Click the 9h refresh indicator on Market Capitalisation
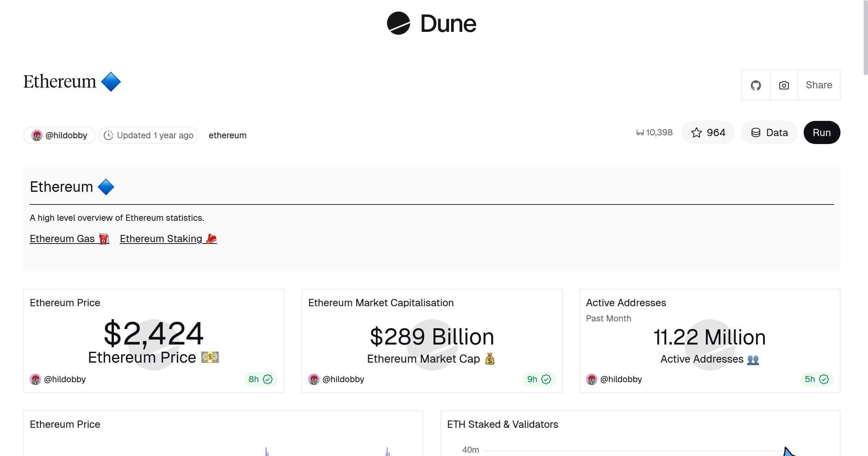The image size is (868, 456). click(x=532, y=379)
